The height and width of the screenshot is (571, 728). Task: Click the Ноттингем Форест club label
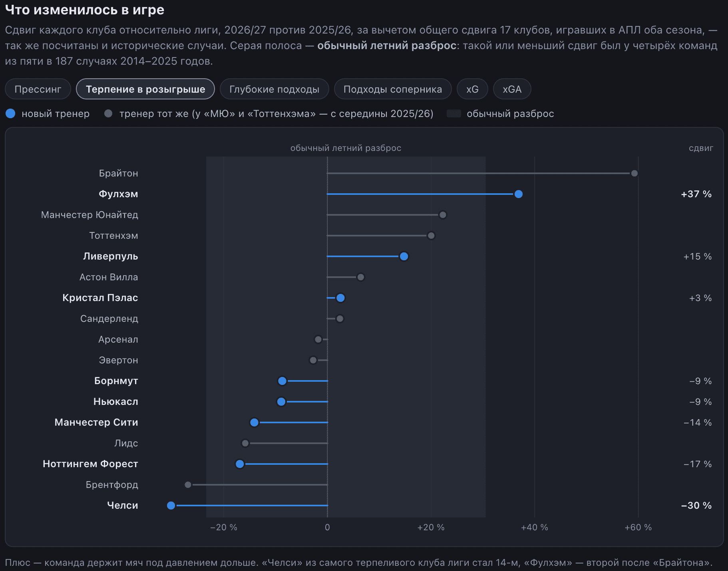click(x=90, y=464)
